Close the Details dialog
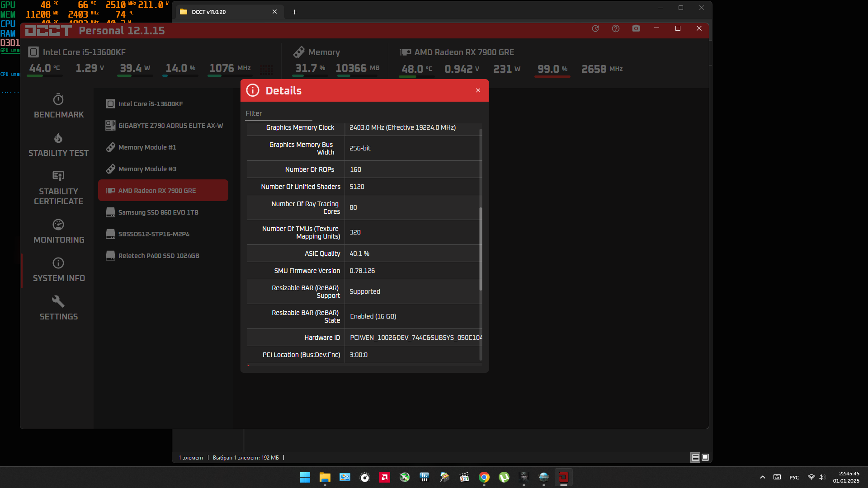The image size is (868, 488). click(478, 90)
